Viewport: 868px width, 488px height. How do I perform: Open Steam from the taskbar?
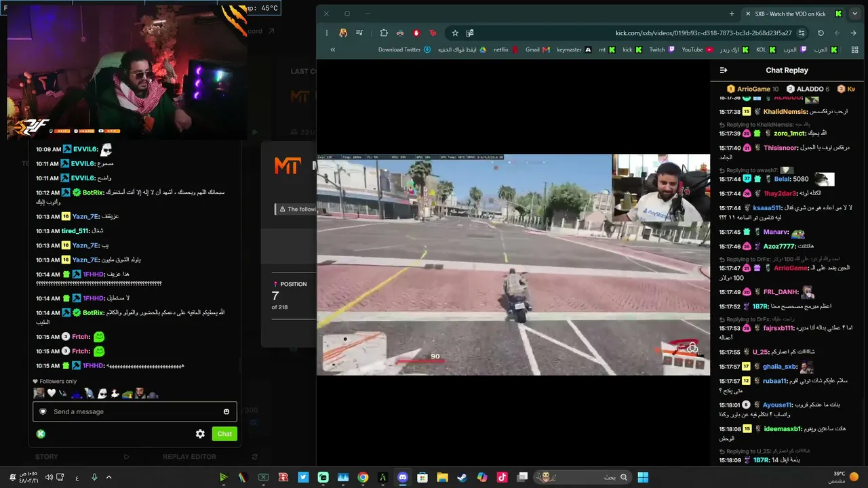click(x=462, y=477)
